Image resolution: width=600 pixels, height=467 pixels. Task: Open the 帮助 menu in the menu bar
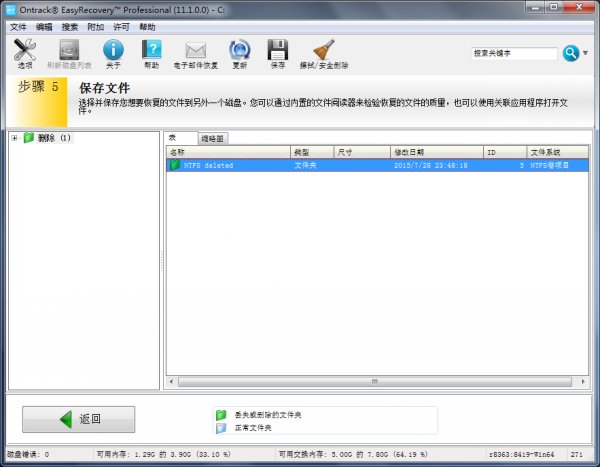click(147, 27)
